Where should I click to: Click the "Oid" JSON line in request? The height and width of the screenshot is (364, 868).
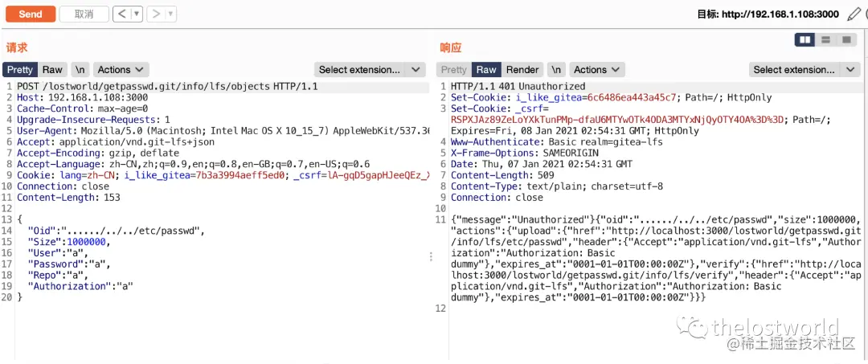(x=116, y=231)
